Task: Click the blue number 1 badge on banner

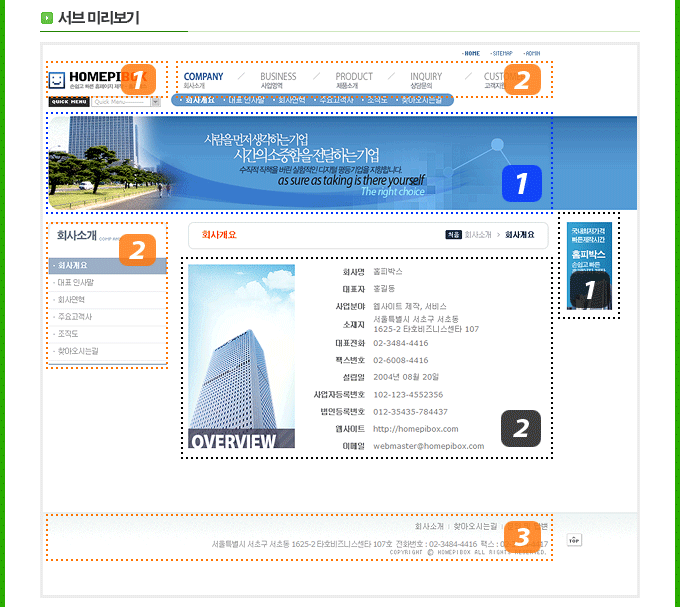Action: 521,183
